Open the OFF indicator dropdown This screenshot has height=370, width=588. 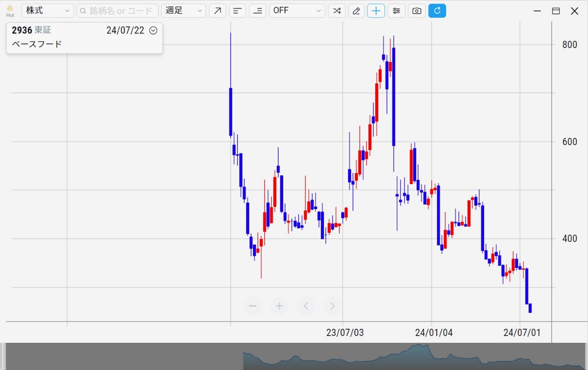pyautogui.click(x=297, y=11)
